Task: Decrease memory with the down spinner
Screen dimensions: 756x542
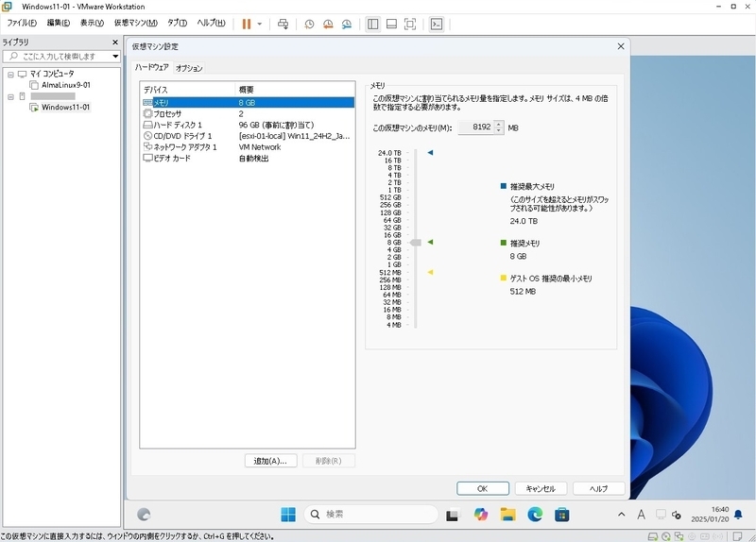Action: (499, 130)
